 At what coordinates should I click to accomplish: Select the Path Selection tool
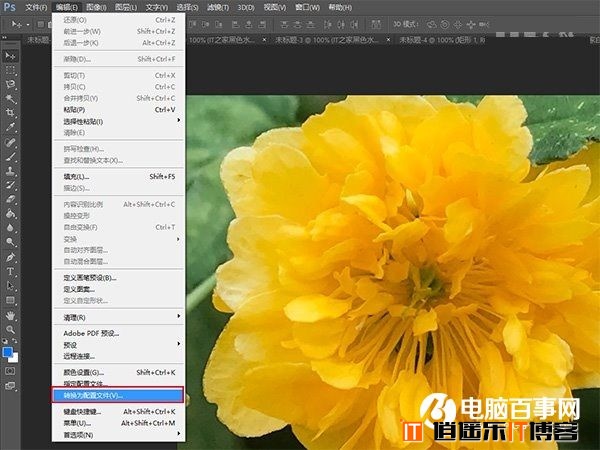(10, 286)
